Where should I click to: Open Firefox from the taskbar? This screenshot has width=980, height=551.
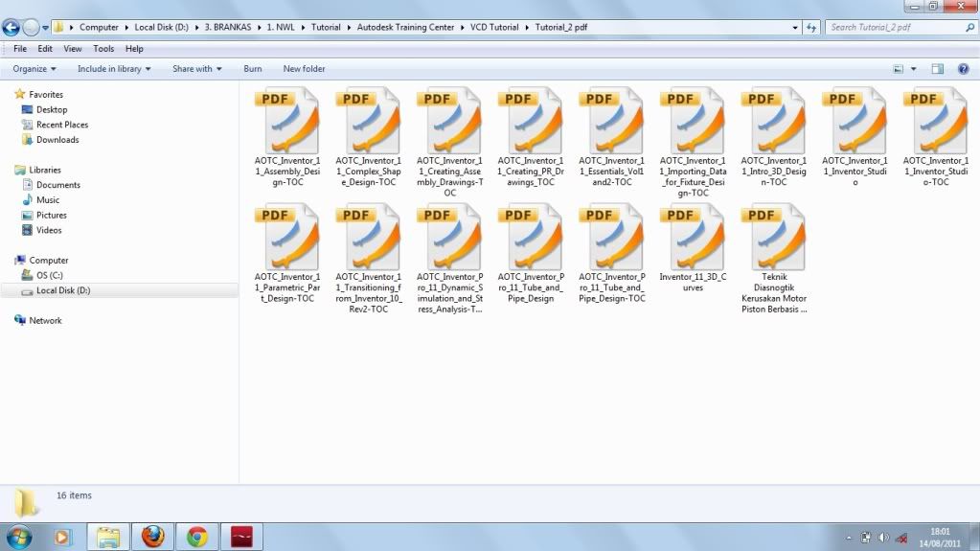[153, 537]
